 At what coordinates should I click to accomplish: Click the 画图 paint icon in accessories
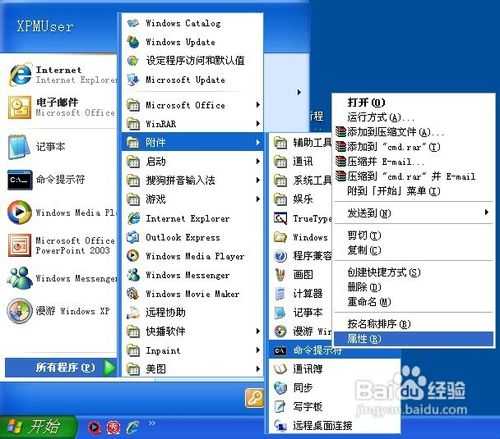280,274
